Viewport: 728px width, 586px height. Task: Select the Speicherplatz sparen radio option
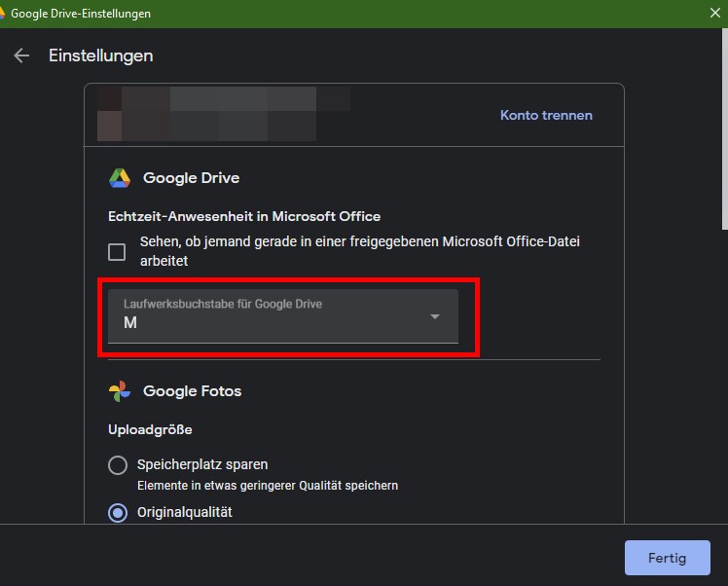pyautogui.click(x=118, y=464)
